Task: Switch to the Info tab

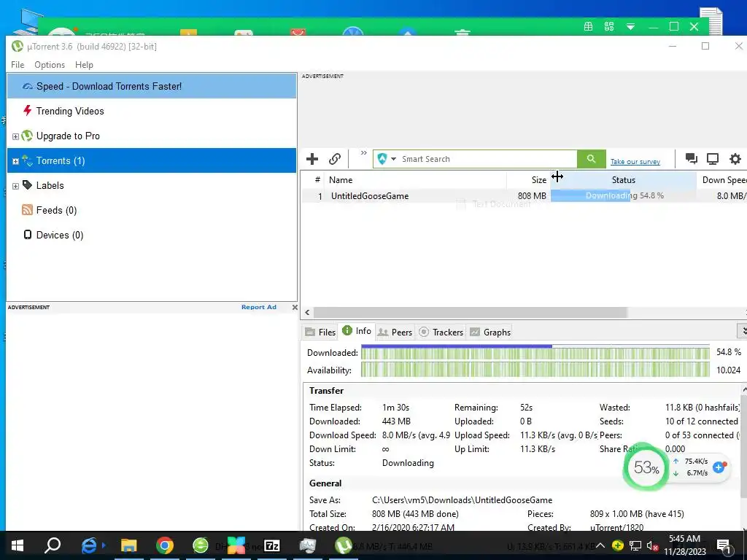Action: (x=357, y=331)
